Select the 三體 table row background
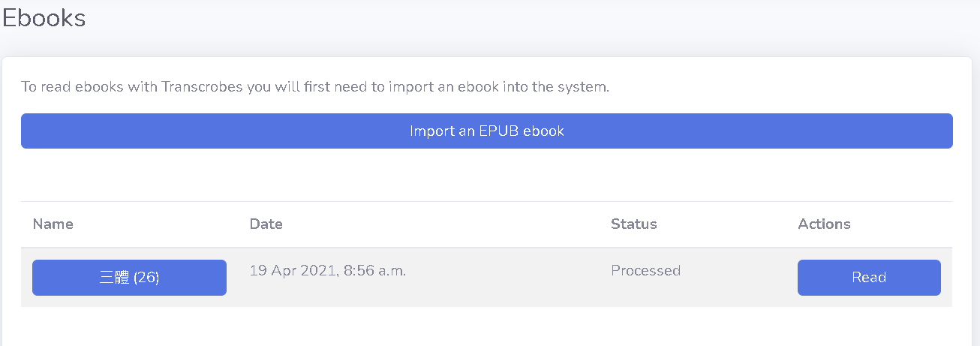The height and width of the screenshot is (346, 980). coord(486,278)
